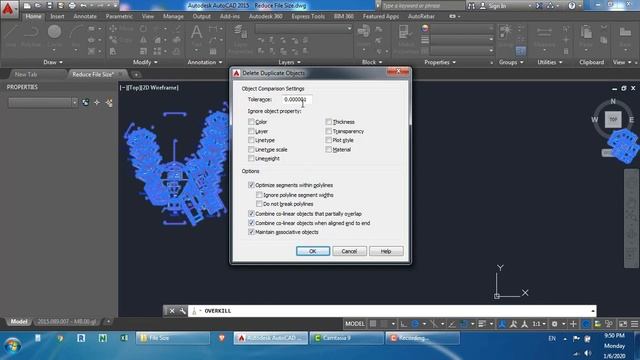Click the Windows Start button
This screenshot has width=640, height=360.
click(12, 345)
